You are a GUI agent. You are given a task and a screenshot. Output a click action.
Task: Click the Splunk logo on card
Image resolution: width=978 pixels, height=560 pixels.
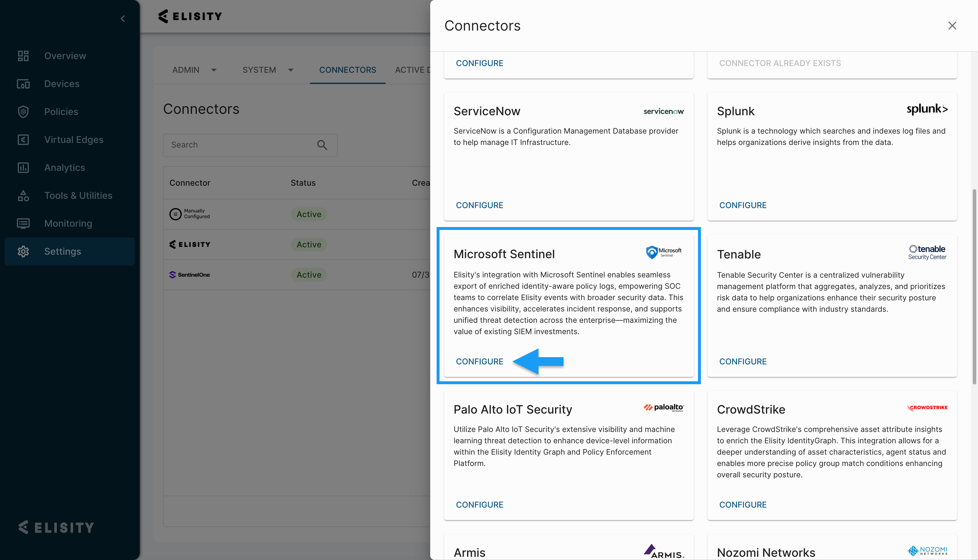tap(927, 109)
